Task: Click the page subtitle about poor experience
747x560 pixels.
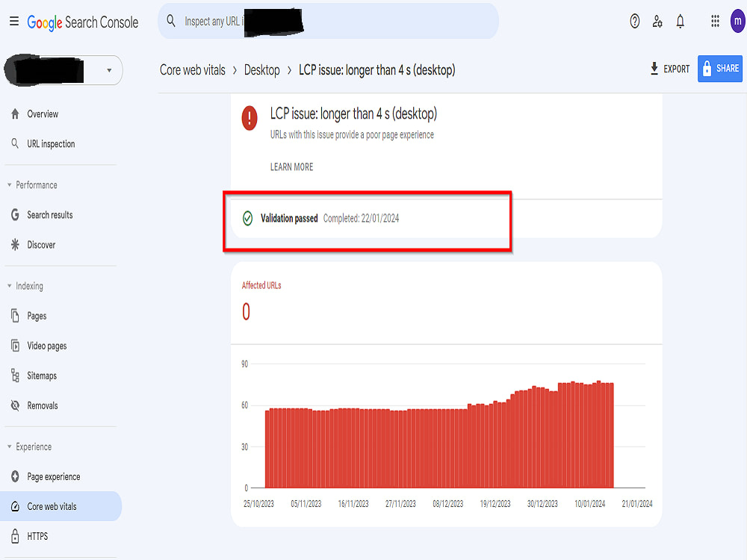Action: pyautogui.click(x=352, y=134)
